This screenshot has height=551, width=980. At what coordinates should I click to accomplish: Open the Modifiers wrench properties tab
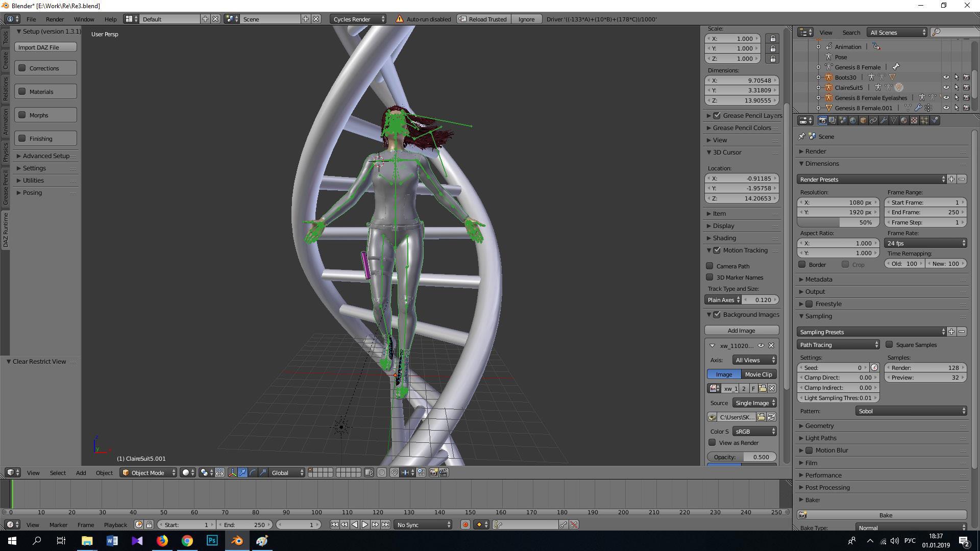(884, 120)
